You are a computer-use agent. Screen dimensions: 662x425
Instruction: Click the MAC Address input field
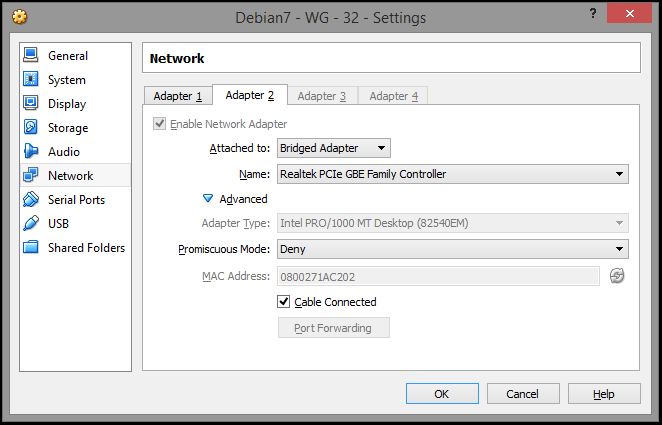[x=438, y=276]
